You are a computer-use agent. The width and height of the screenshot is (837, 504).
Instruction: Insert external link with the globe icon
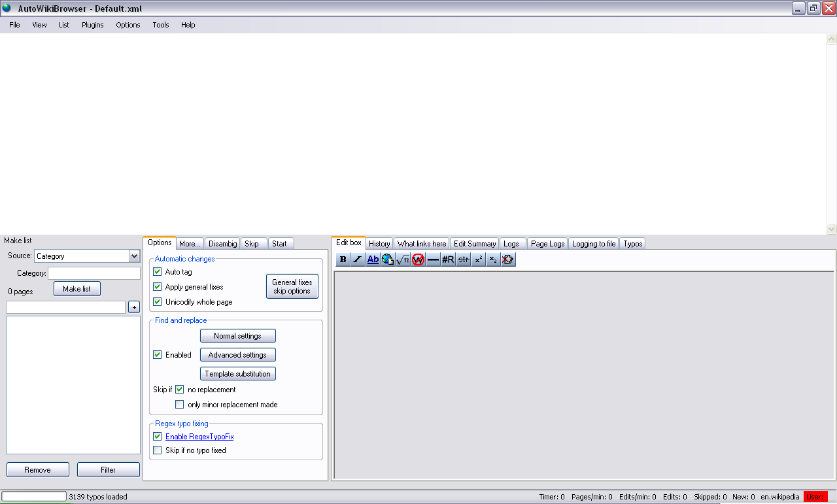pyautogui.click(x=388, y=260)
